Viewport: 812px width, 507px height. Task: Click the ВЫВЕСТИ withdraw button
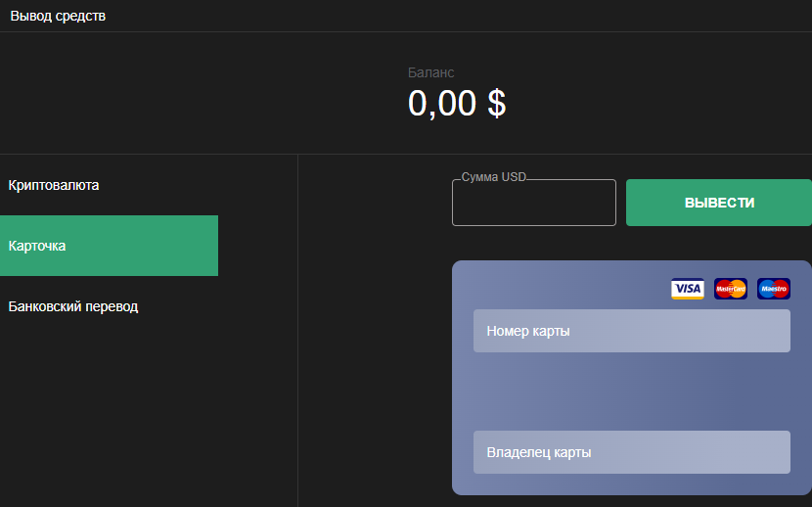719,203
